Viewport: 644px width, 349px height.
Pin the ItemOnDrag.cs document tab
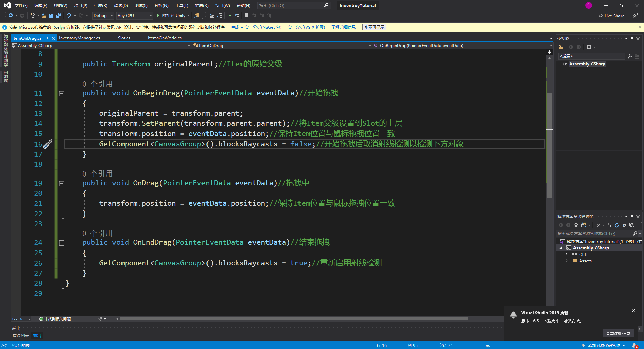tap(47, 38)
